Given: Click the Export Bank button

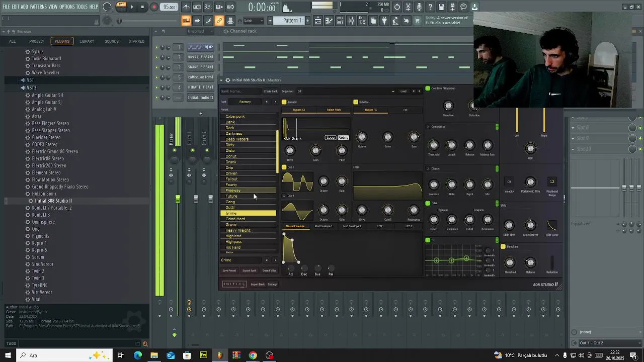Looking at the screenshot, I should point(250,271).
